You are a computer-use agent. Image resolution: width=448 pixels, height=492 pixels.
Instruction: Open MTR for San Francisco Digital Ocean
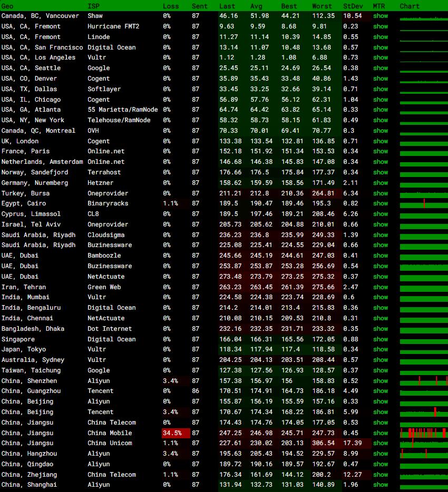pyautogui.click(x=381, y=47)
